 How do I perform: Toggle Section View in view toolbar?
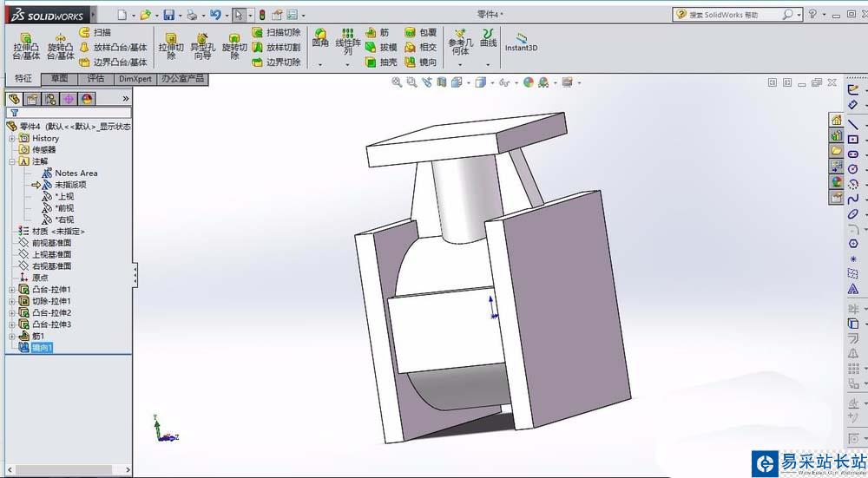441,82
